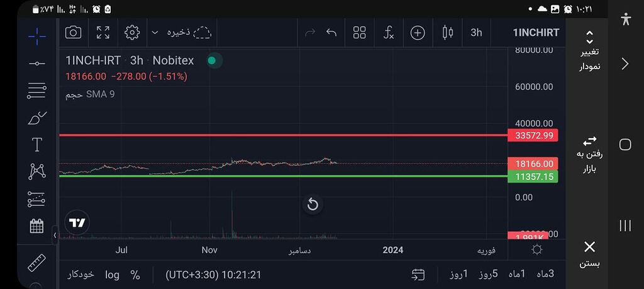Click the compare symbol plus icon
The width and height of the screenshot is (644, 289).
pos(418,33)
